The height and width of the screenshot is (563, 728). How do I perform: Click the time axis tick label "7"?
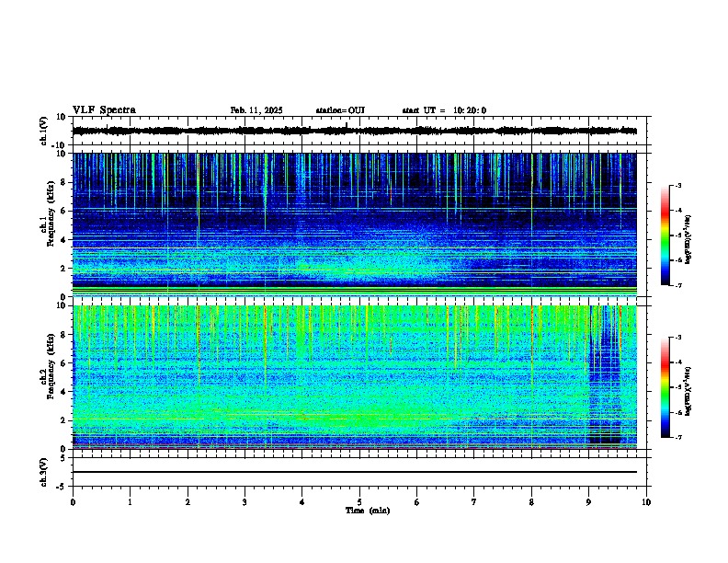click(474, 502)
